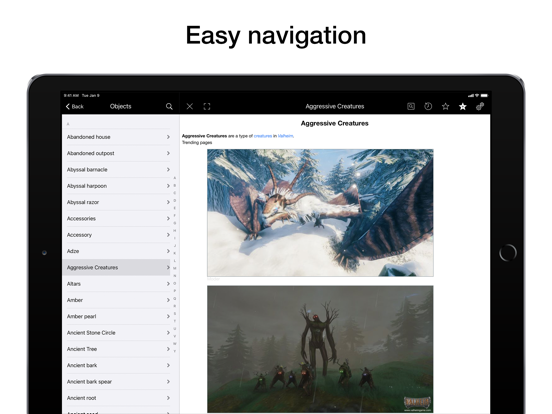Screen dimensions: 552x414
Task: Select the "Ancient bark" row
Action: [116, 365]
